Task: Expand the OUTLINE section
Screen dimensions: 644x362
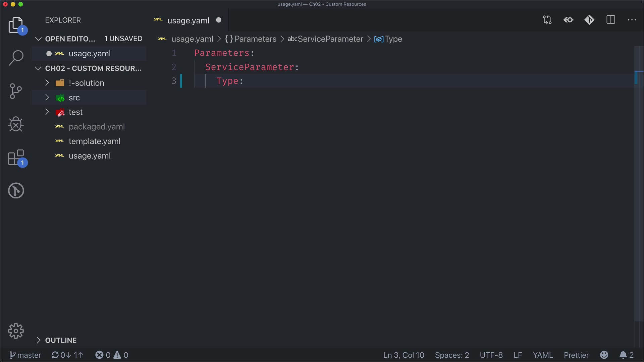Action: 61,340
